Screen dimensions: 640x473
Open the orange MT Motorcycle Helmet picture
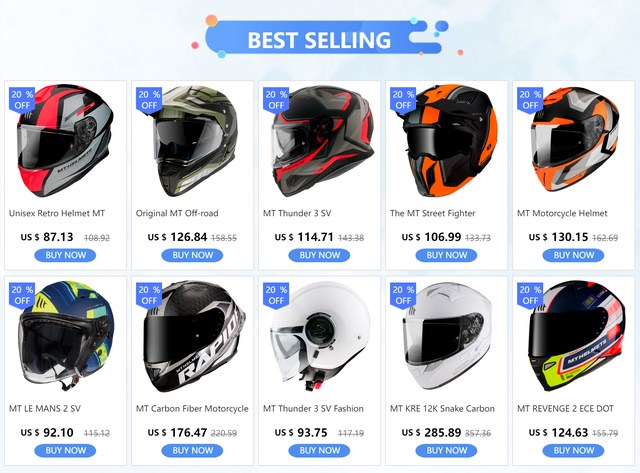click(575, 140)
